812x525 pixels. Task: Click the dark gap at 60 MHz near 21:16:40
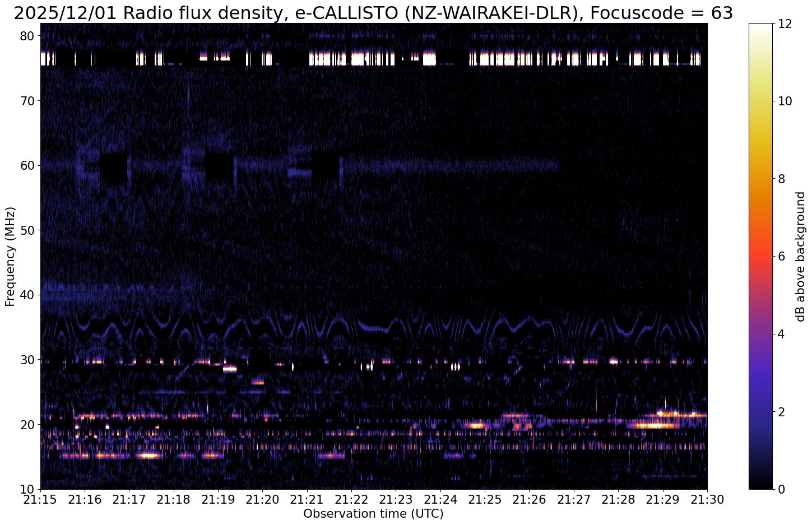point(114,167)
